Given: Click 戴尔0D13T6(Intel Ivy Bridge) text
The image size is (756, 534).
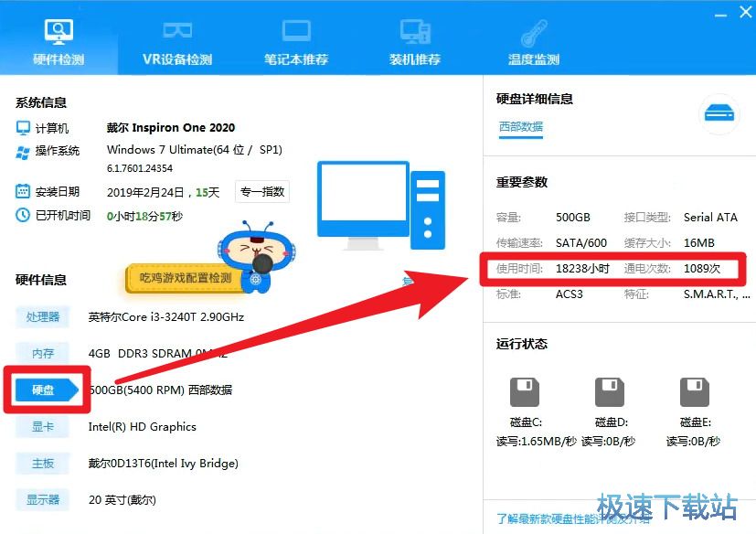Looking at the screenshot, I should (x=163, y=464).
